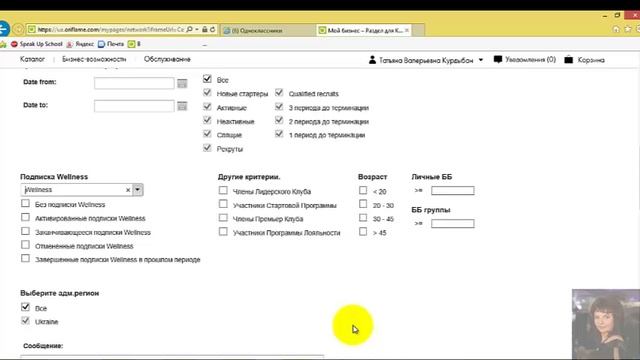Toggle the 1 период до терминации checkbox
This screenshot has height=360, width=640.
click(279, 133)
